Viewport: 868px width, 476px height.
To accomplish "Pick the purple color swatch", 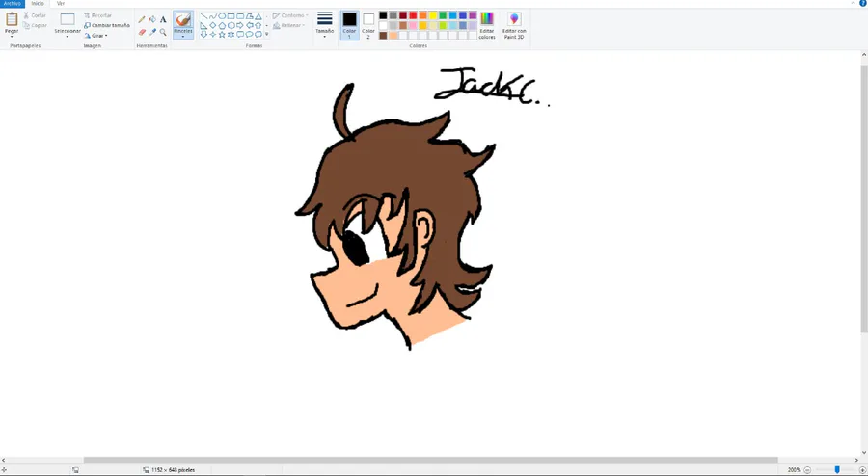I will pyautogui.click(x=473, y=15).
